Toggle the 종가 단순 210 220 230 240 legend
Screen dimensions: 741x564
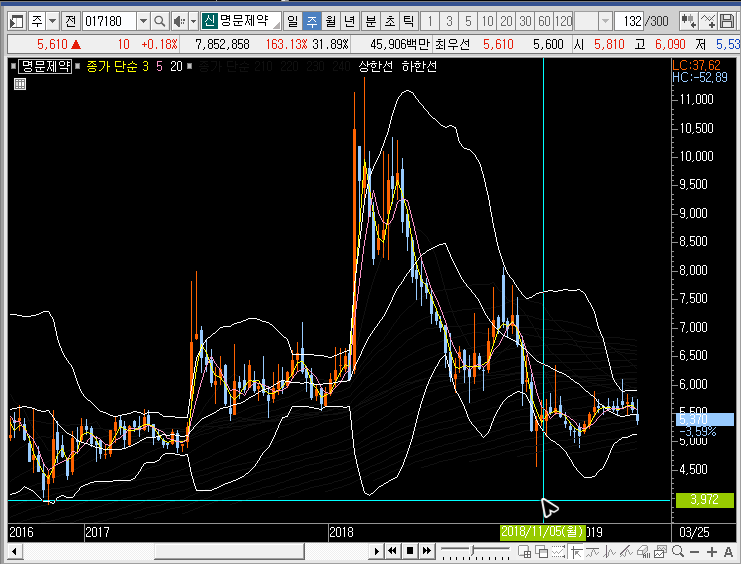[x=274, y=67]
